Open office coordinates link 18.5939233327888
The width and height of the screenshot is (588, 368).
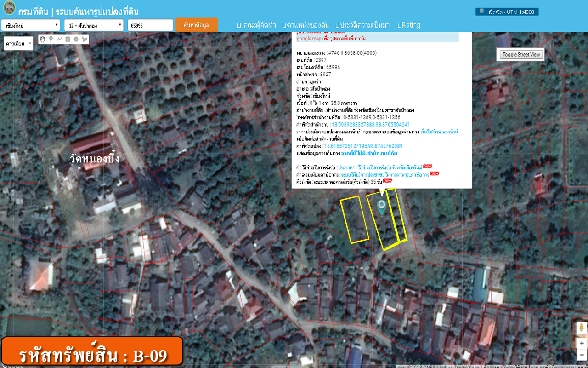(371, 125)
